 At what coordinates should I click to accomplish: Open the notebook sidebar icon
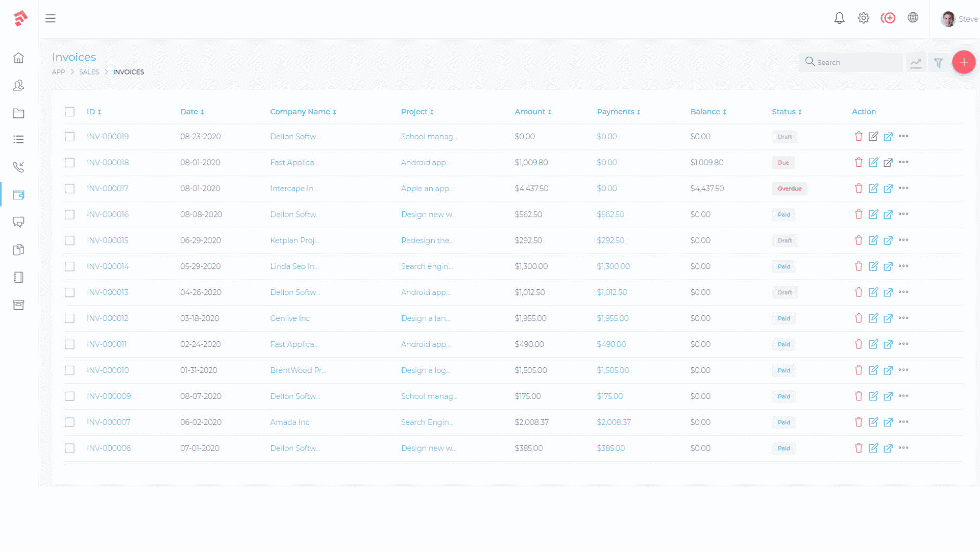[x=18, y=277]
